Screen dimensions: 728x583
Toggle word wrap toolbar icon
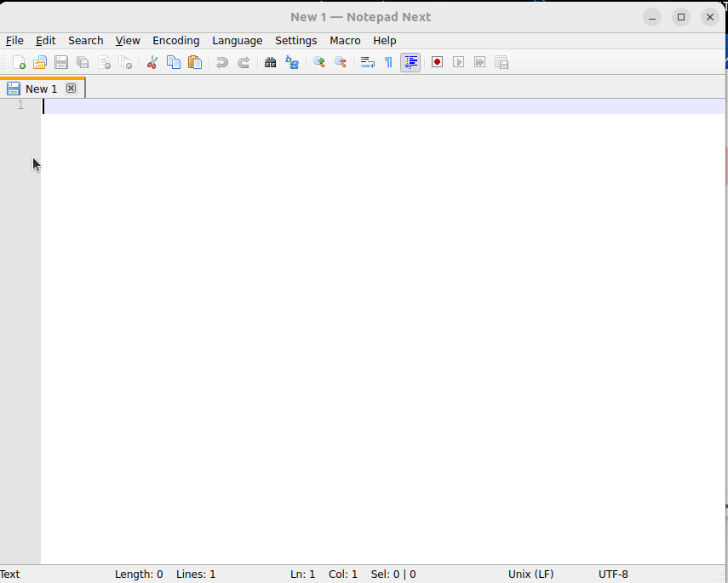[x=368, y=62]
